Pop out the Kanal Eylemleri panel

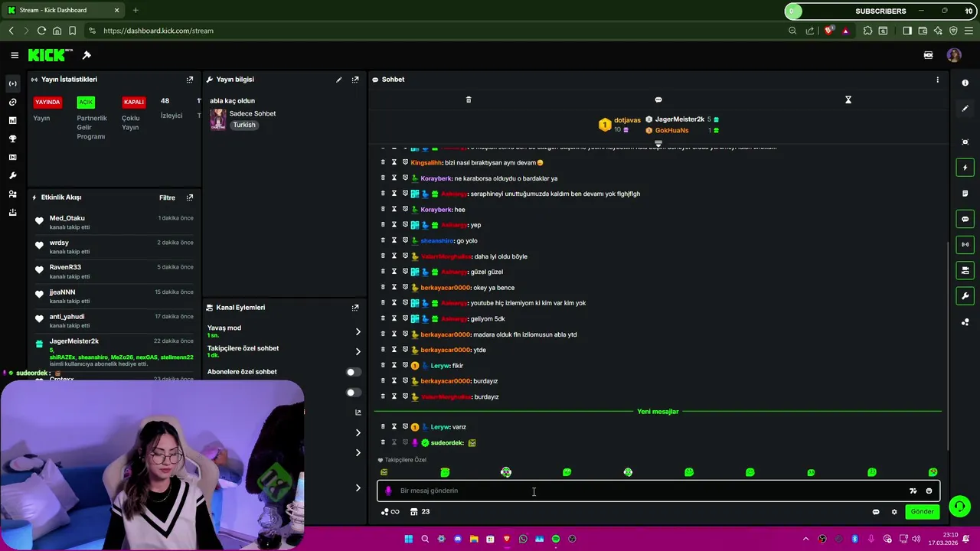click(355, 308)
